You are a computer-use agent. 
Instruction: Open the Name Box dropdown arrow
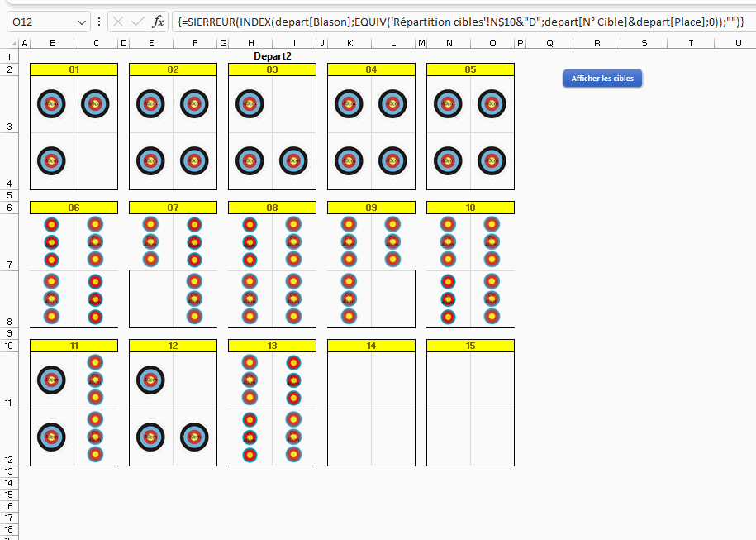tap(81, 22)
